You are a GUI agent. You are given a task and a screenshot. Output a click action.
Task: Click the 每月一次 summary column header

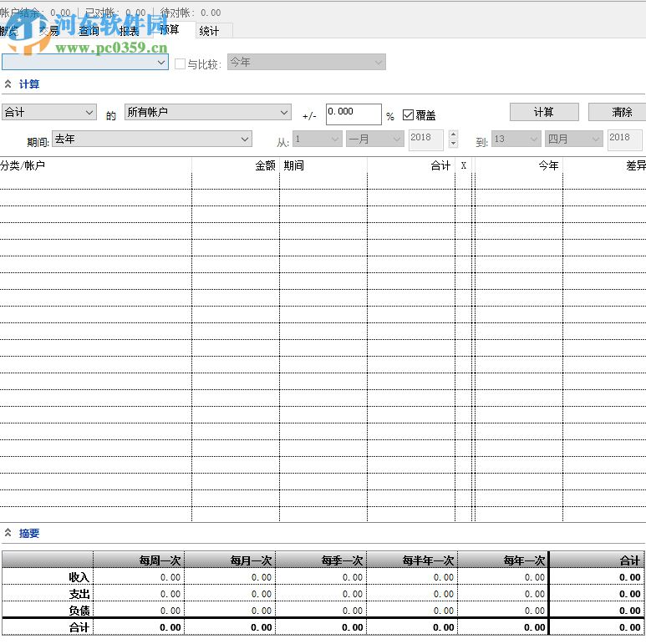pyautogui.click(x=230, y=560)
